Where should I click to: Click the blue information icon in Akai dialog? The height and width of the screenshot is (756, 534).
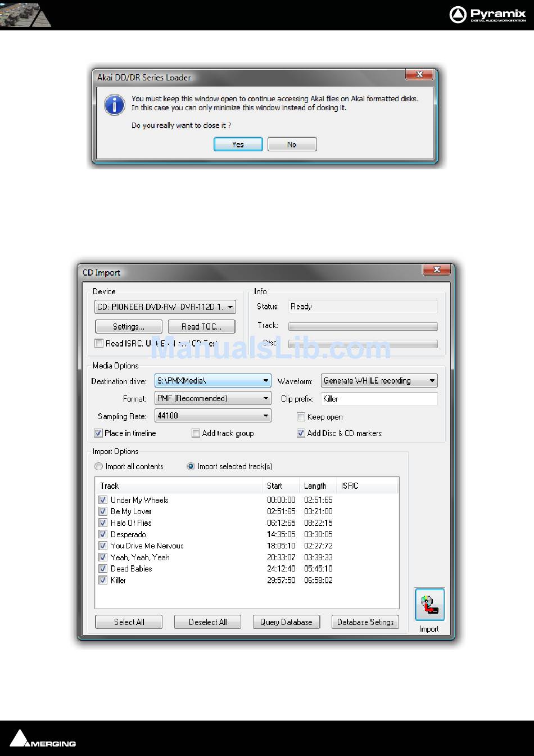pyautogui.click(x=115, y=105)
